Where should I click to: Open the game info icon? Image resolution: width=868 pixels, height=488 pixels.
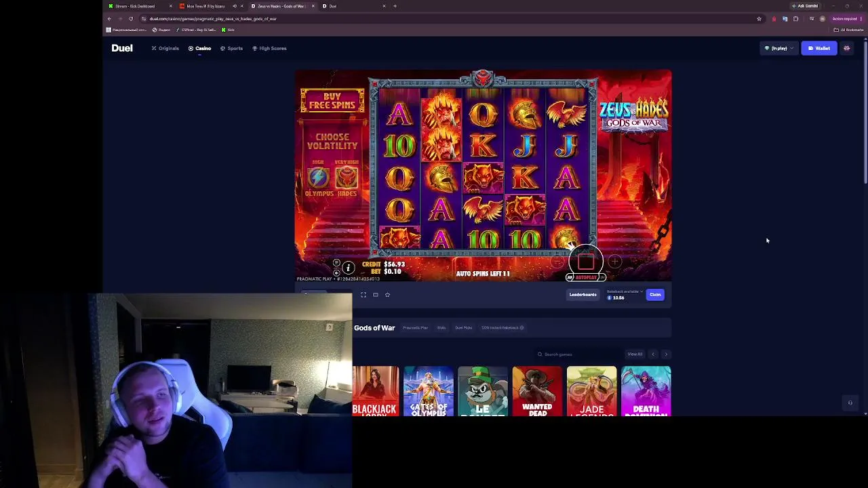coord(348,268)
